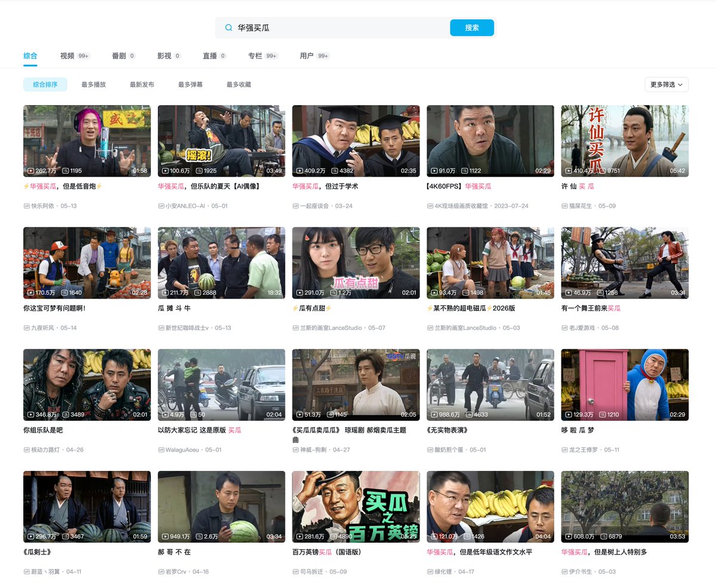Click UP icon beside 绿化锂
This screenshot has width=716, height=588.
[x=430, y=571]
